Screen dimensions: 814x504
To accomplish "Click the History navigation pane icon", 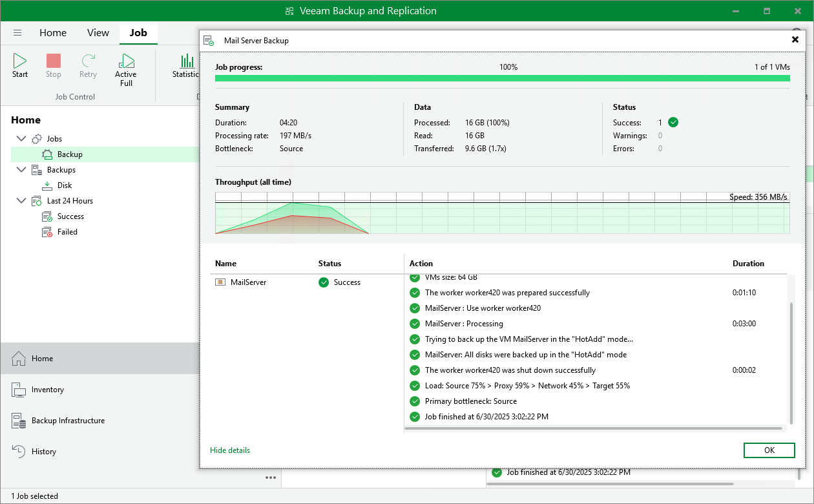I will (x=19, y=452).
